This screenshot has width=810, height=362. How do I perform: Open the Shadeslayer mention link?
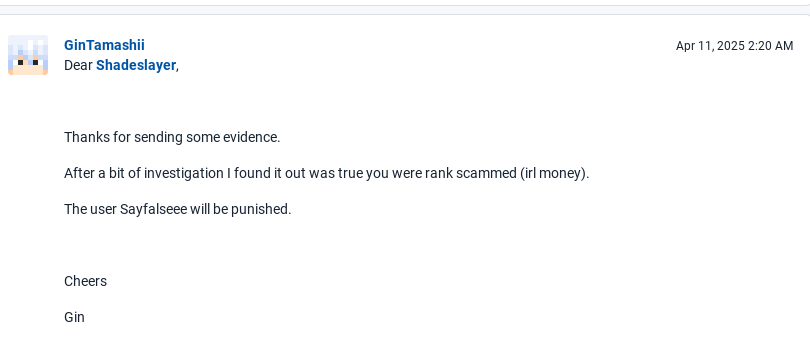(136, 66)
